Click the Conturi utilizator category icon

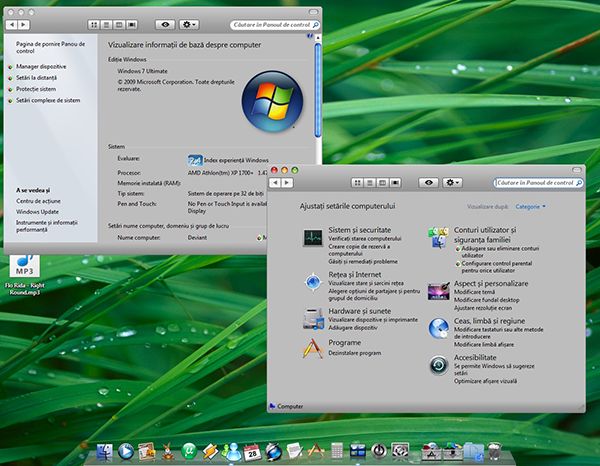pyautogui.click(x=438, y=238)
